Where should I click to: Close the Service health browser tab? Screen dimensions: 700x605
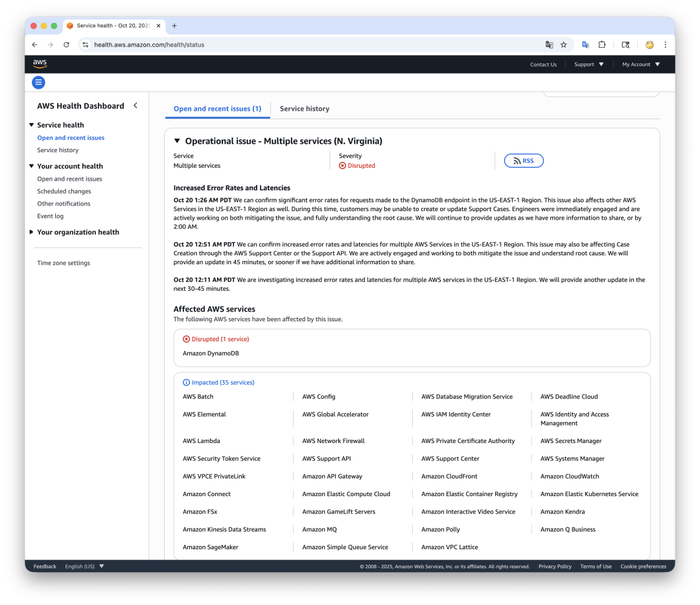point(159,26)
